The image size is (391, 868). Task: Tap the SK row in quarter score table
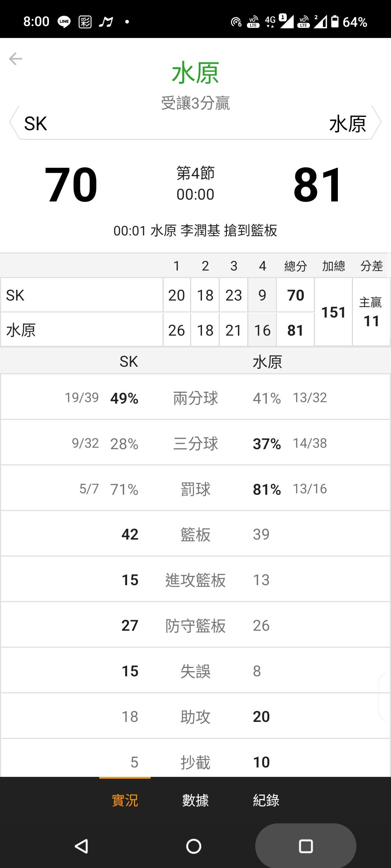pyautogui.click(x=81, y=295)
